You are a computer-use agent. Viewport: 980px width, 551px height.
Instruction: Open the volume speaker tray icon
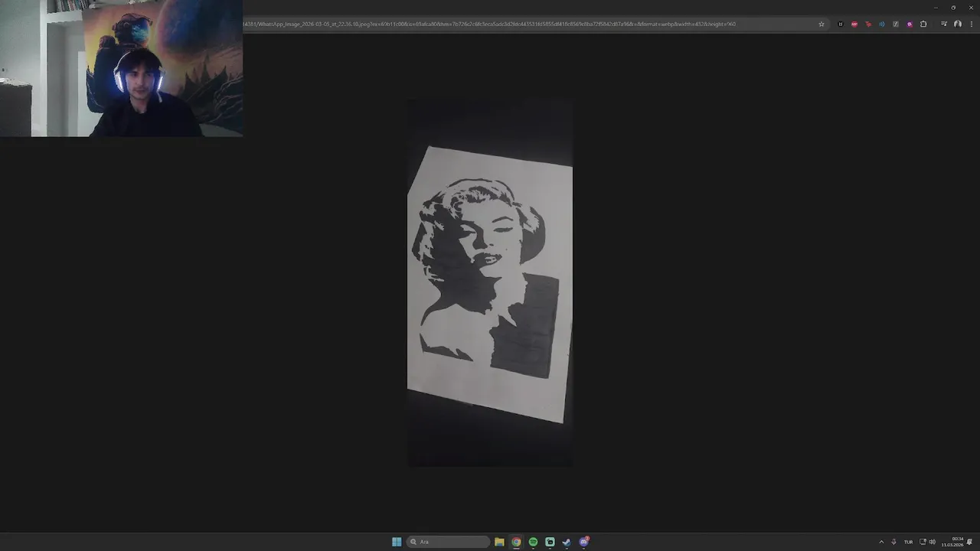[932, 542]
